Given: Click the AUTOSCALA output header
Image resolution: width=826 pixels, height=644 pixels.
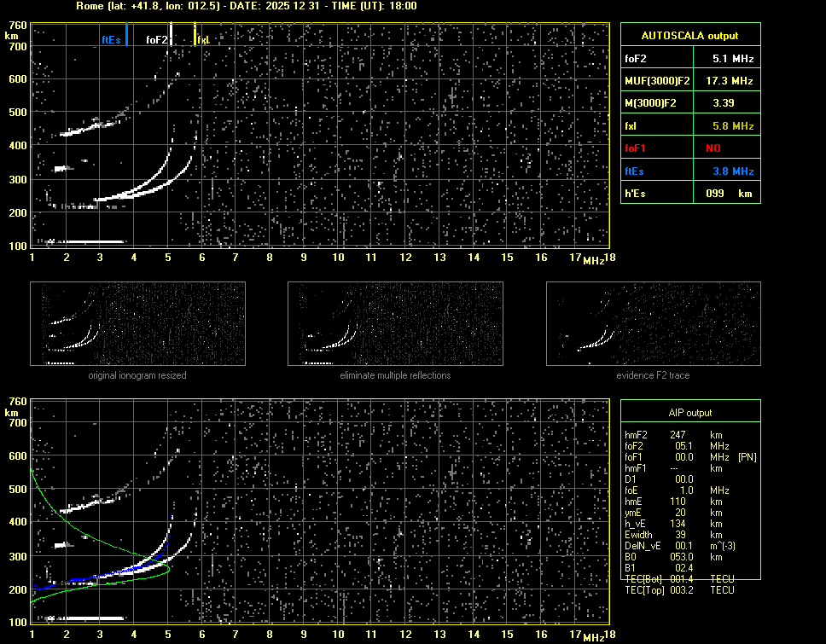Looking at the screenshot, I should click(x=689, y=36).
